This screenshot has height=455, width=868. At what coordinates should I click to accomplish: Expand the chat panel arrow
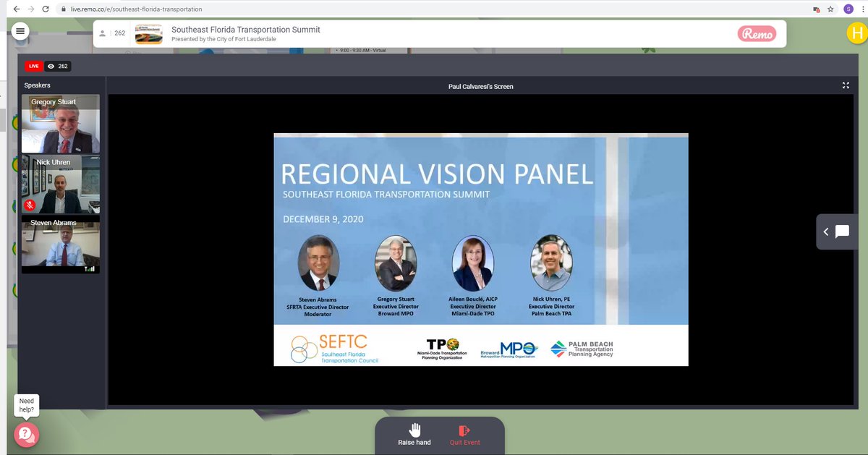tap(826, 232)
